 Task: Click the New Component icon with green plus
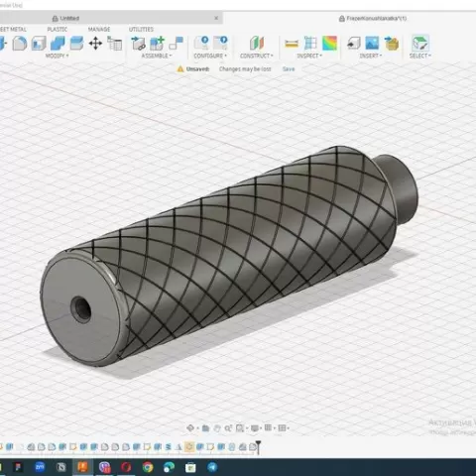click(157, 44)
